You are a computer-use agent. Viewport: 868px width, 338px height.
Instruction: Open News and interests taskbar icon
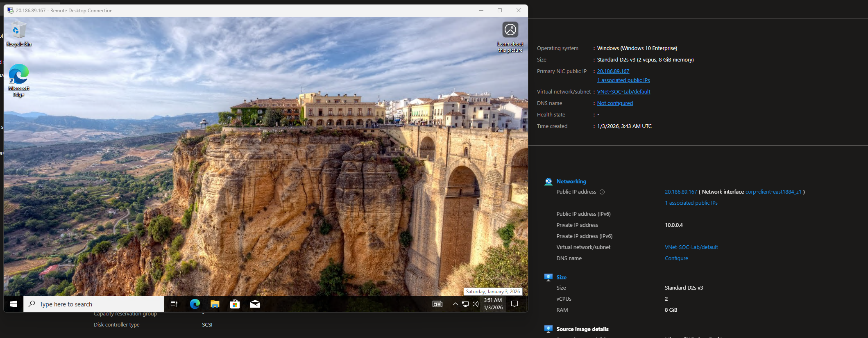[x=437, y=304]
